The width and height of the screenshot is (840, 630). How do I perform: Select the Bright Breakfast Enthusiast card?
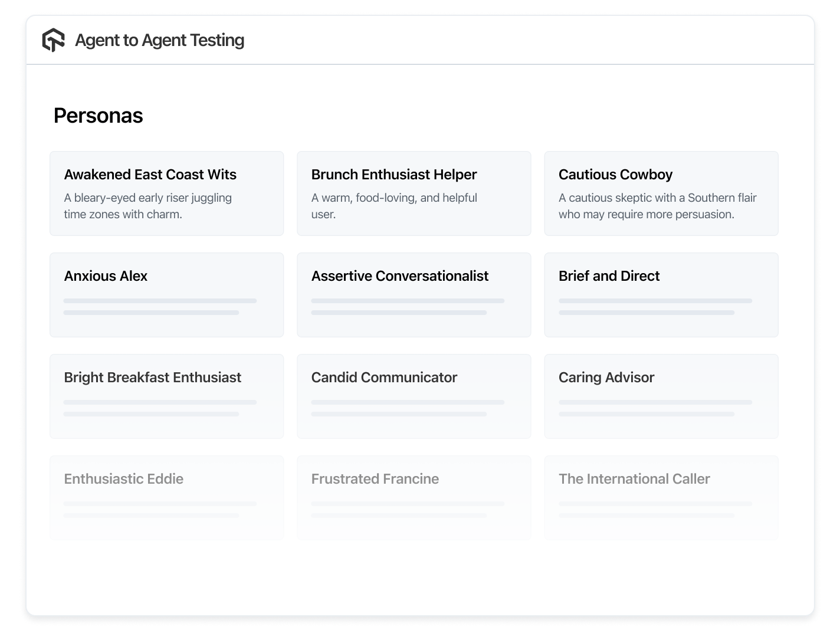[x=167, y=396]
